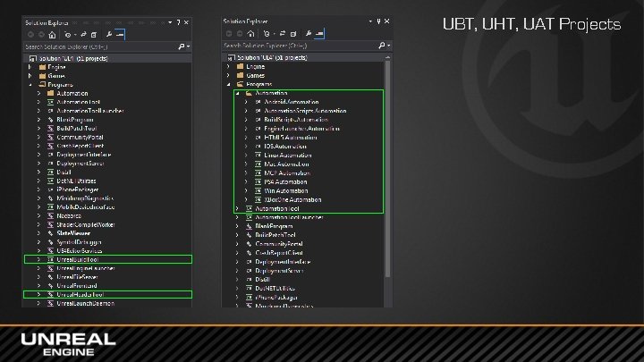Collapse Automation folder in right Solution Explorer

237,93
